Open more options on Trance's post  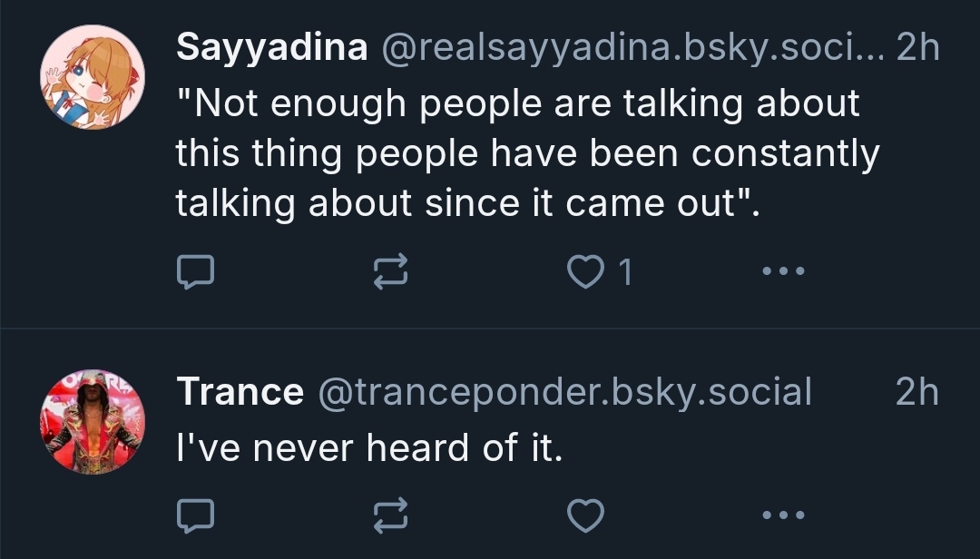point(783,515)
